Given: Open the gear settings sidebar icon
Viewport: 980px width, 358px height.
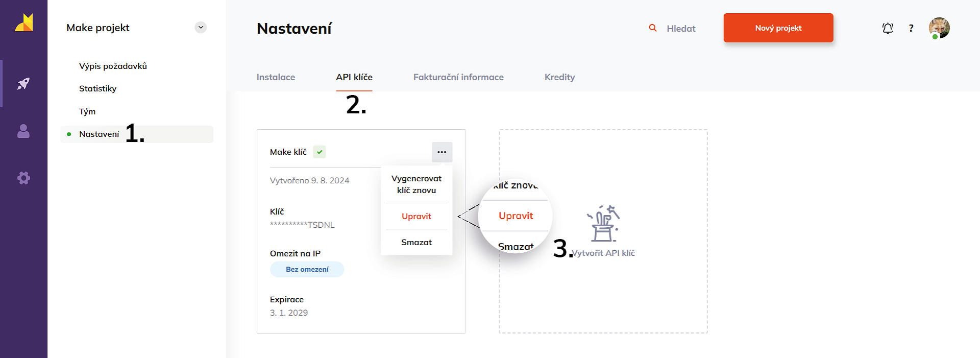Looking at the screenshot, I should tap(23, 178).
